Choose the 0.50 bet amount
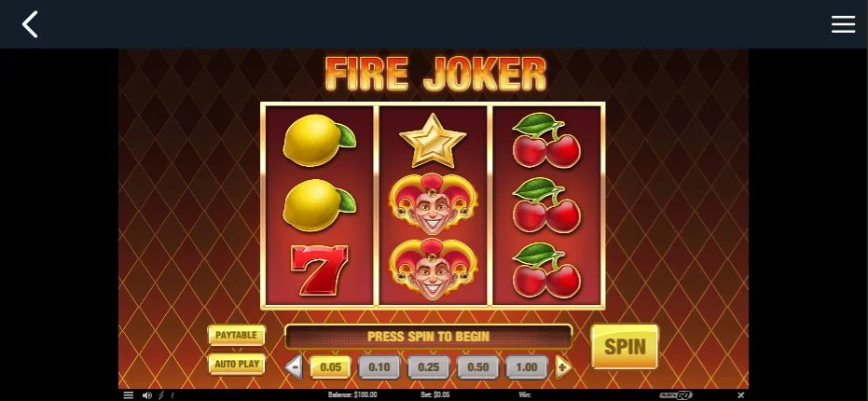 [x=477, y=367]
